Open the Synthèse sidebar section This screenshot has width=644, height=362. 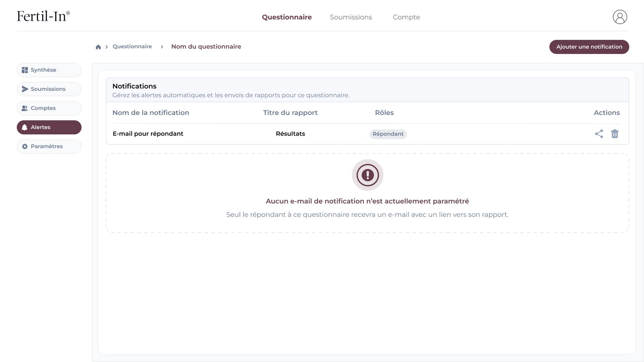[49, 70]
